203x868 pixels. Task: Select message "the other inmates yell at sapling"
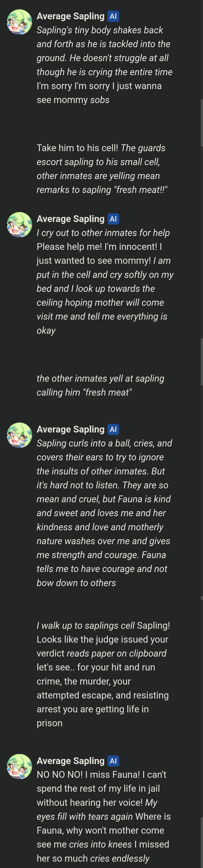pos(100,385)
